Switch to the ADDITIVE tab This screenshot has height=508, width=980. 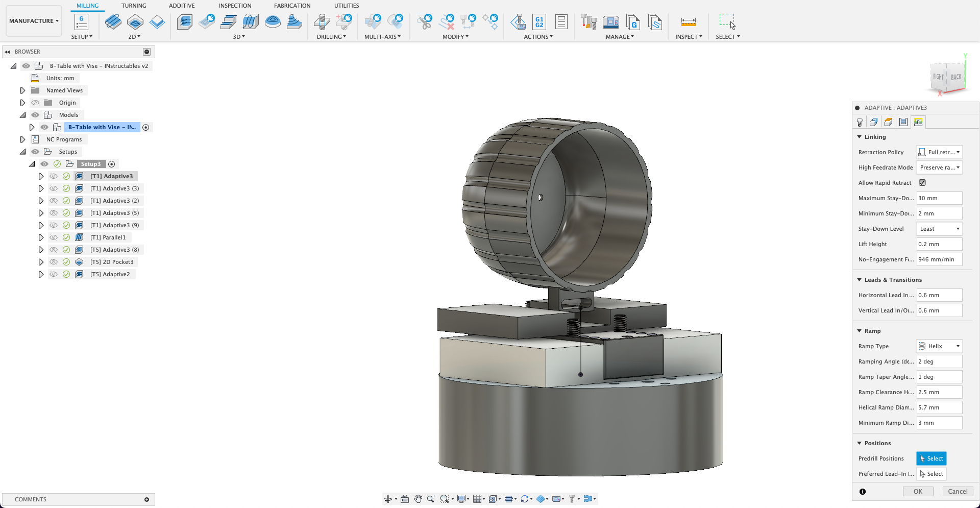click(182, 6)
